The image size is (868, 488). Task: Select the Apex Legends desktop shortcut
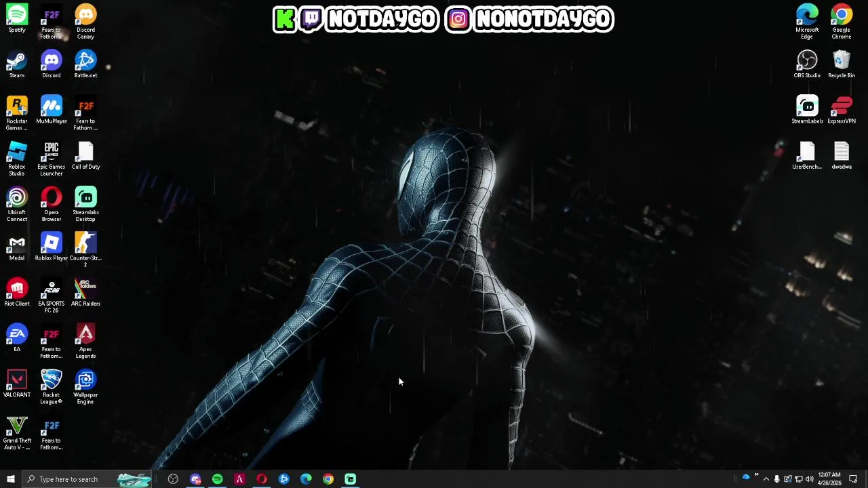click(x=85, y=341)
